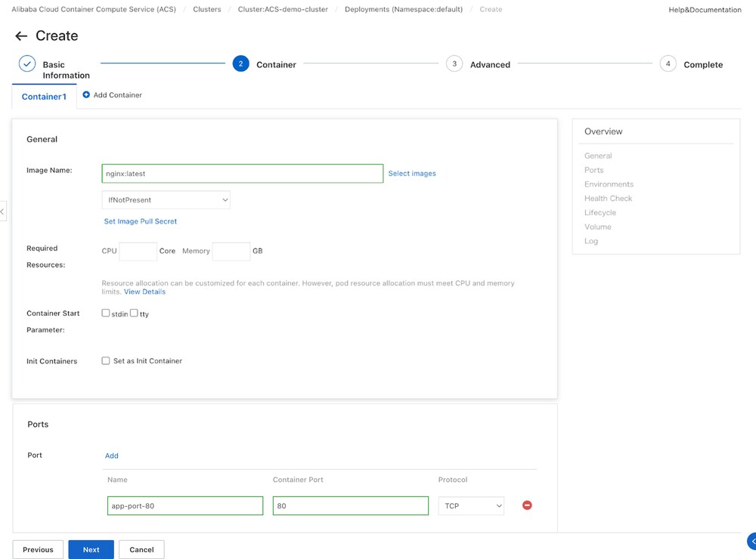
Task: Jump to Health Check in Overview
Action: pyautogui.click(x=608, y=199)
